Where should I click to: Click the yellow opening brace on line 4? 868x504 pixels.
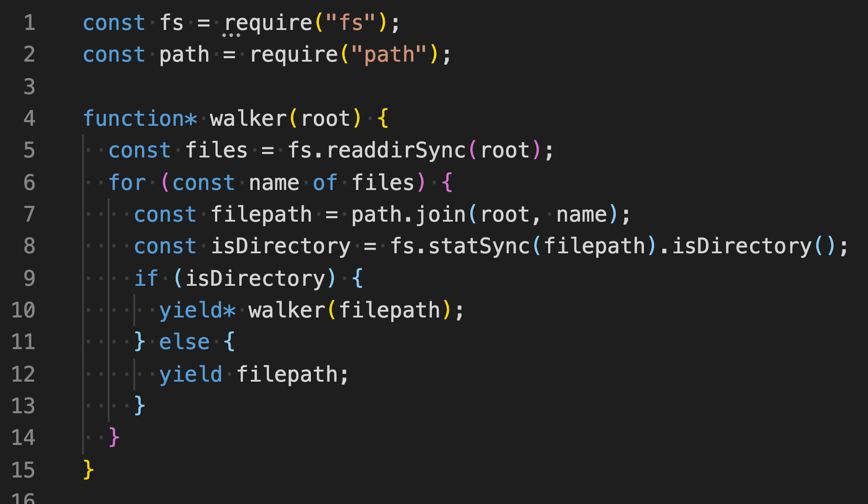pyautogui.click(x=383, y=118)
